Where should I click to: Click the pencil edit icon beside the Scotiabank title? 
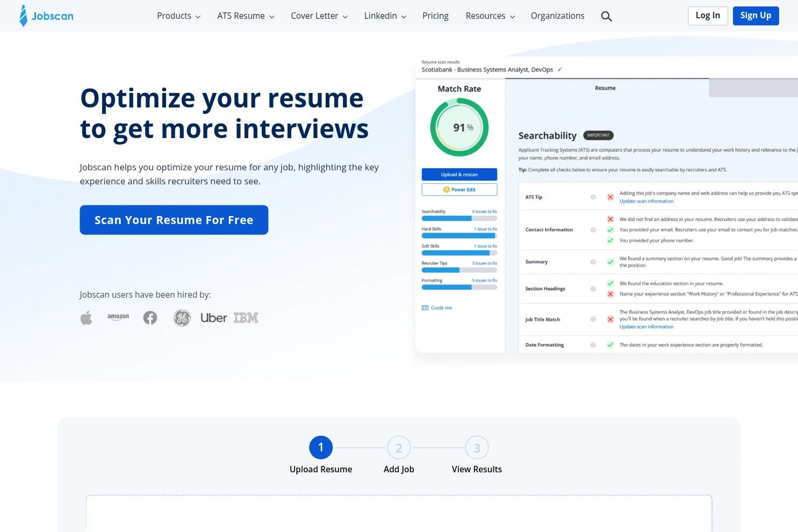coord(559,69)
